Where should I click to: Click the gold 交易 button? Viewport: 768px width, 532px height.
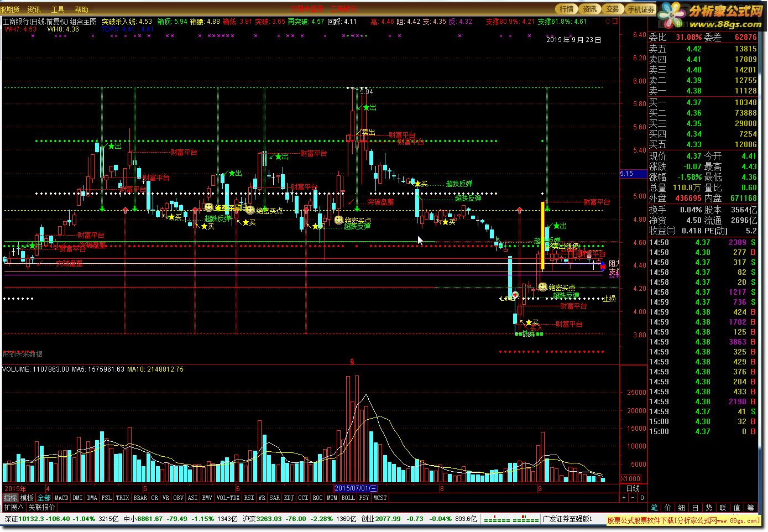tap(612, 9)
